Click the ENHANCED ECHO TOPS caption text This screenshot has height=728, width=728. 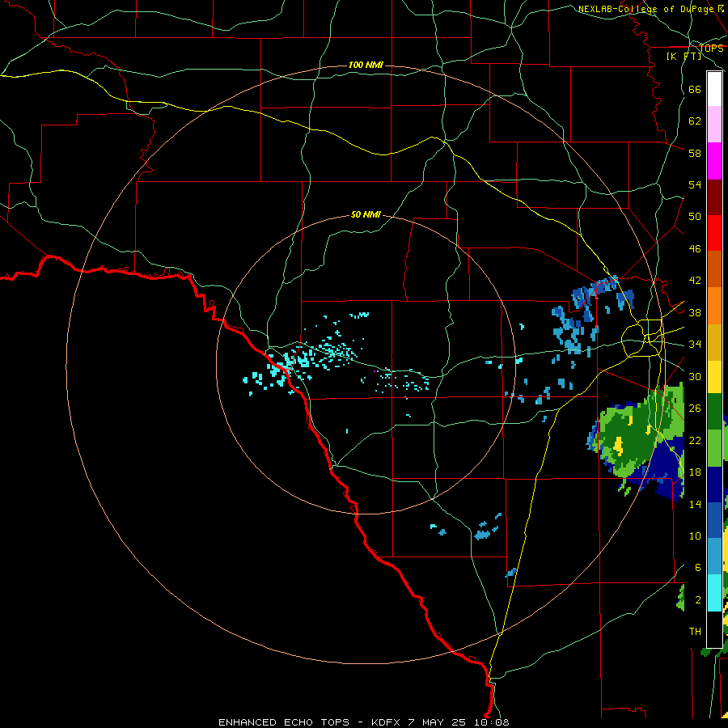point(284,722)
